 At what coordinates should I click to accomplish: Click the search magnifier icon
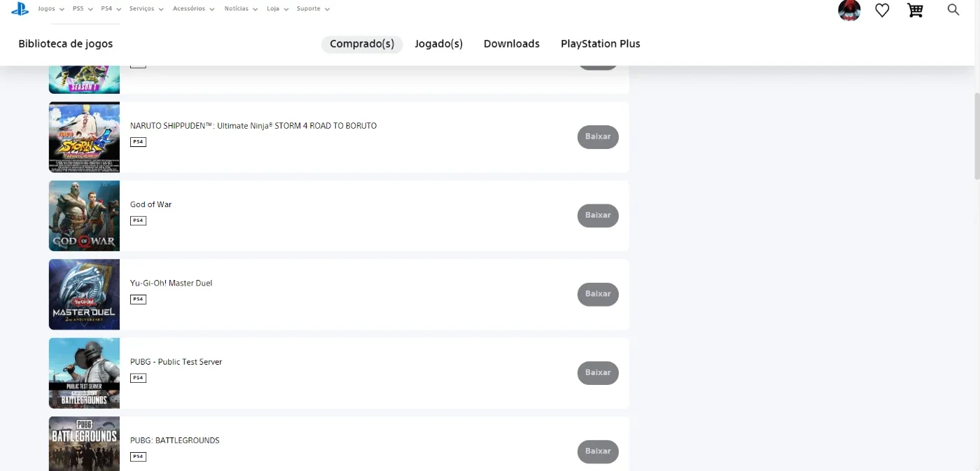click(953, 9)
